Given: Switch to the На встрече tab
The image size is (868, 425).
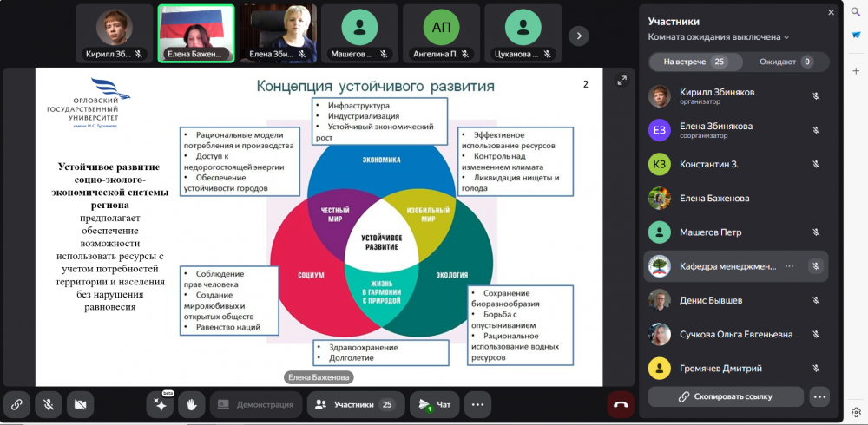Looking at the screenshot, I should click(694, 62).
